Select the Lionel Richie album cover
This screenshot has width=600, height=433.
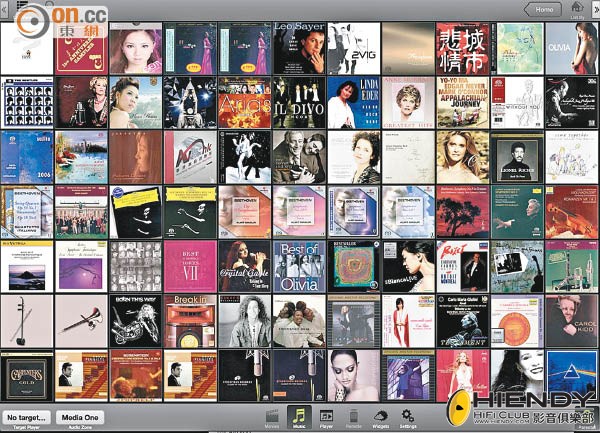[516, 157]
